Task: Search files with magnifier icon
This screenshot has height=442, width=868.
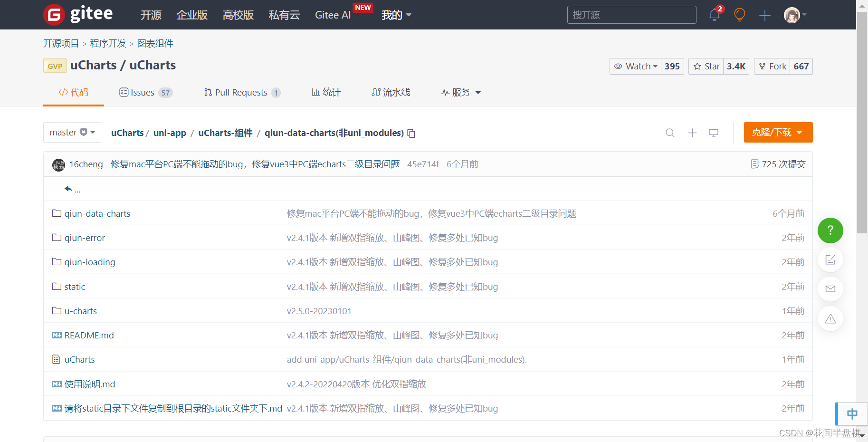Action: tap(670, 133)
